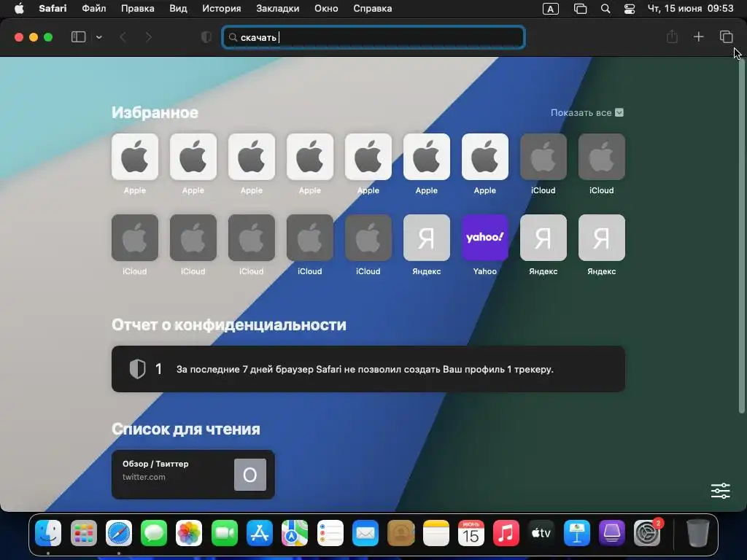Expand the Показать все chevron box
The width and height of the screenshot is (747, 560).
click(x=619, y=113)
